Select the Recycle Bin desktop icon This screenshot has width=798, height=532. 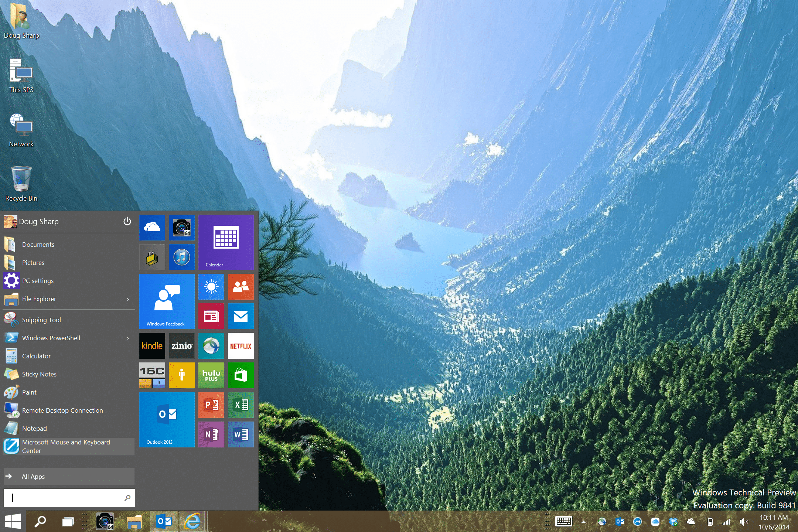coord(21,184)
